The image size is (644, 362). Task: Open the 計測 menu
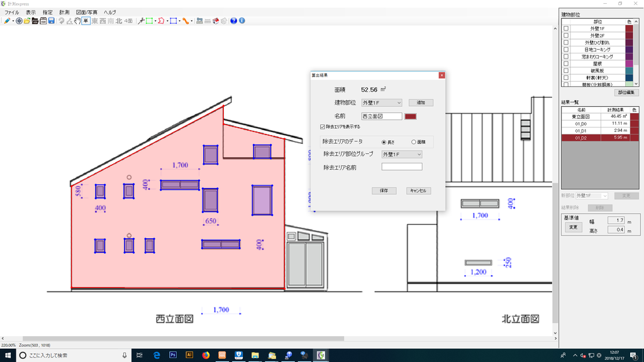point(64,13)
